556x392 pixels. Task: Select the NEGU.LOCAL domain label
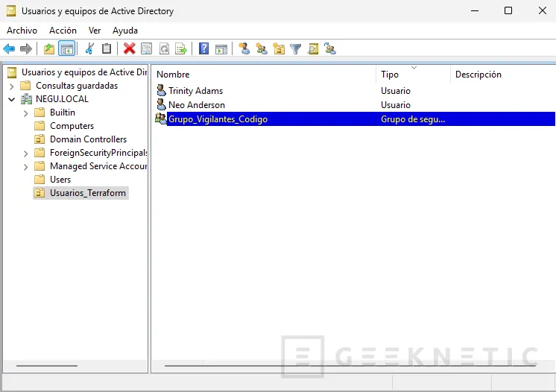pyautogui.click(x=62, y=99)
